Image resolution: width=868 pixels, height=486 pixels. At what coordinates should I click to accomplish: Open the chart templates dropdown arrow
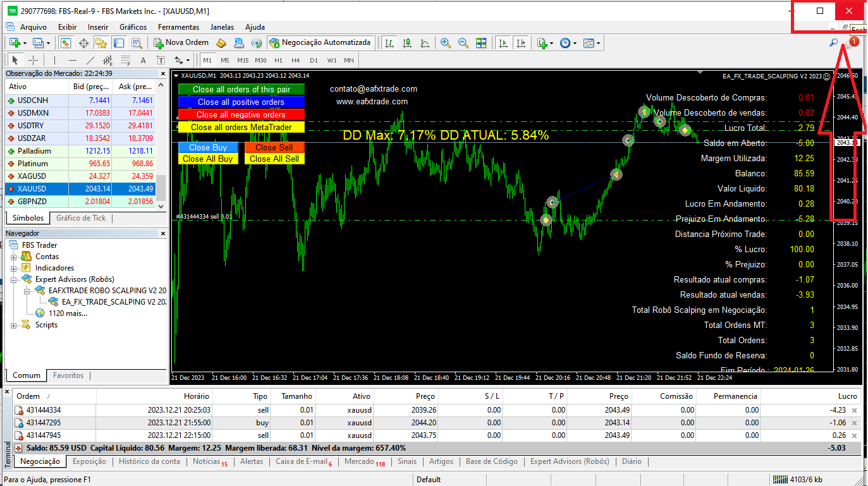click(598, 43)
